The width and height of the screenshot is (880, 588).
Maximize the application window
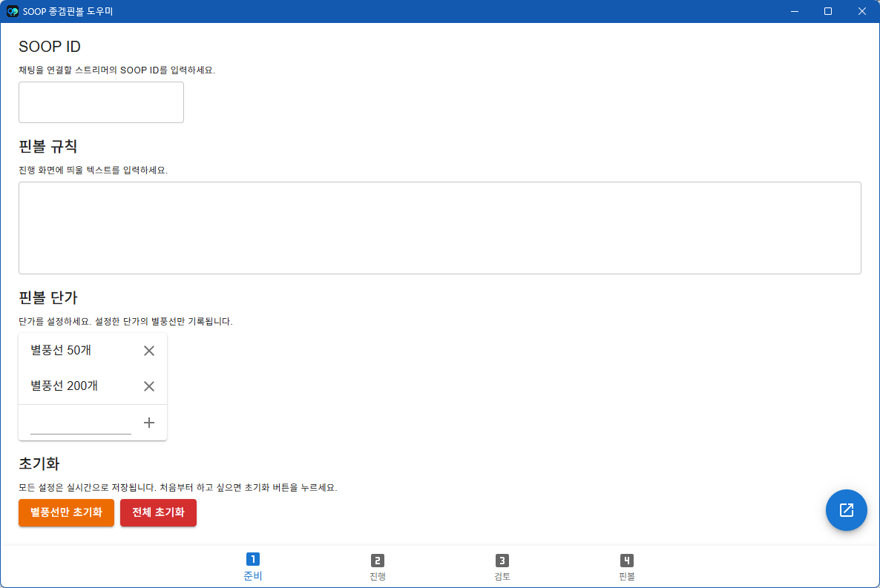click(828, 11)
